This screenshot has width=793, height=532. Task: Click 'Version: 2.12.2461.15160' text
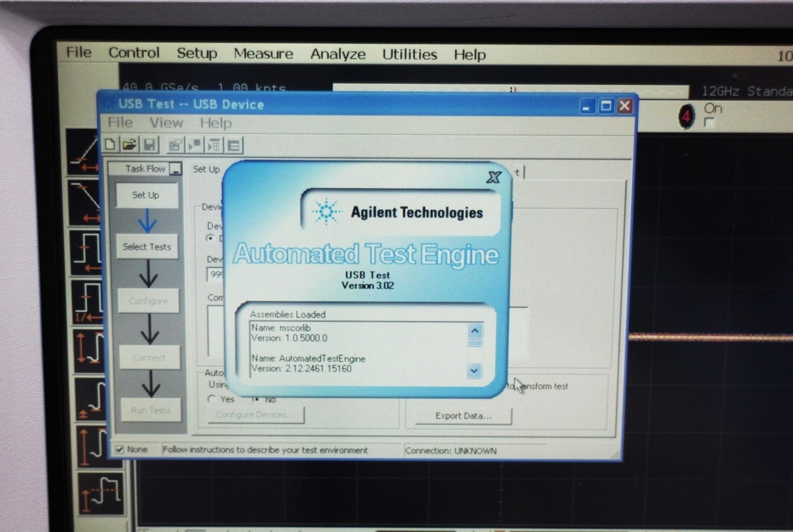click(x=301, y=369)
